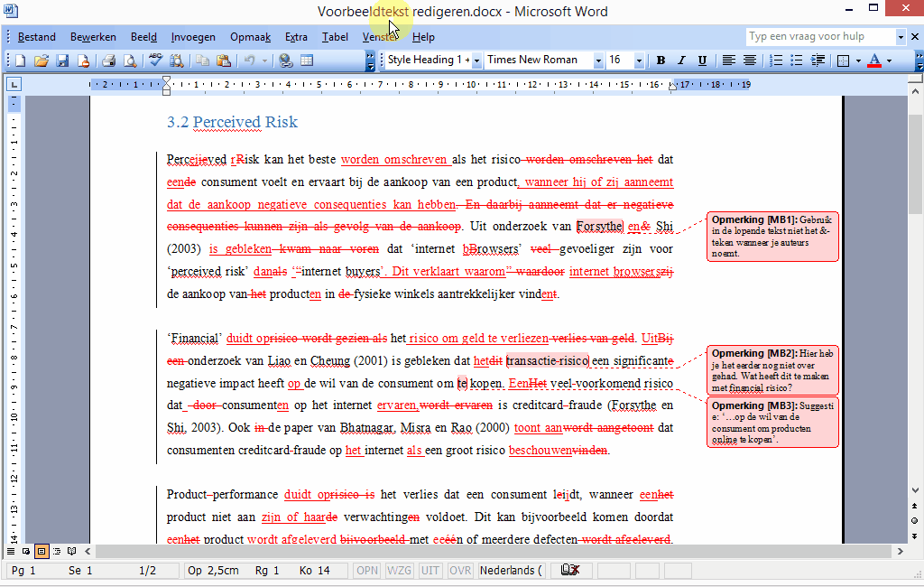Insert a hyperlink using the globe icon
Viewport: 924px width, 587px height.
286,61
